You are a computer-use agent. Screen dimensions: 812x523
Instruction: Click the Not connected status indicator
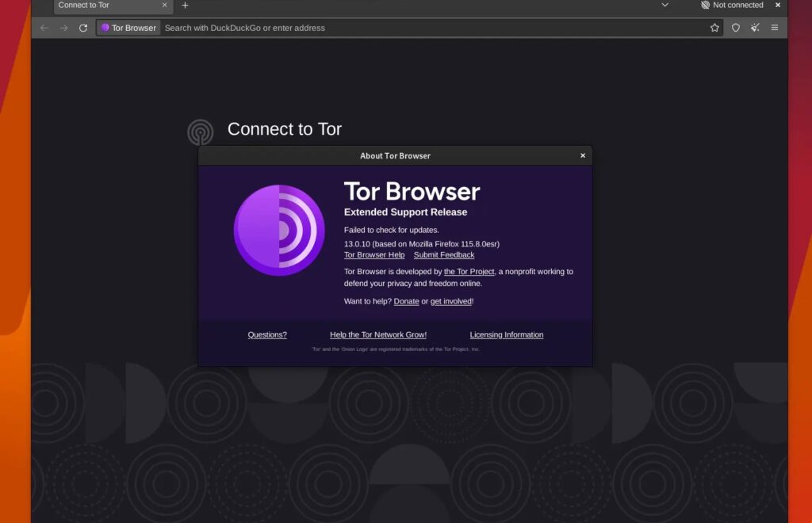coord(732,6)
